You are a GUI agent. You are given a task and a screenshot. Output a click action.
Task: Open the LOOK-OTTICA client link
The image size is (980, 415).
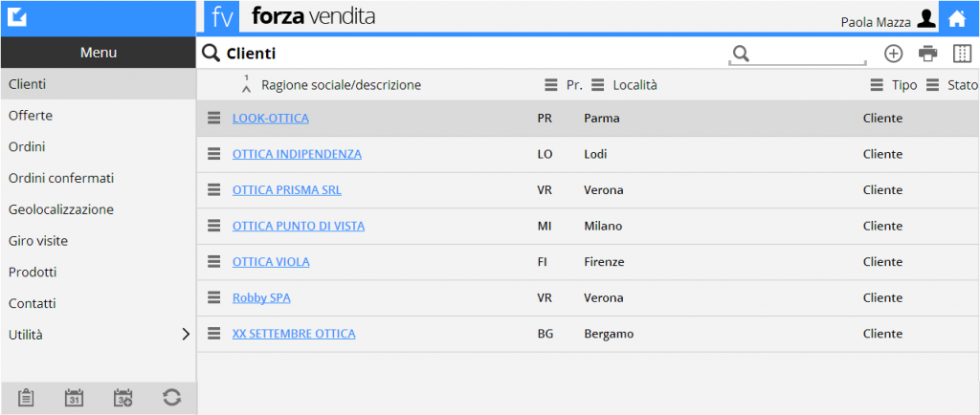(x=271, y=118)
